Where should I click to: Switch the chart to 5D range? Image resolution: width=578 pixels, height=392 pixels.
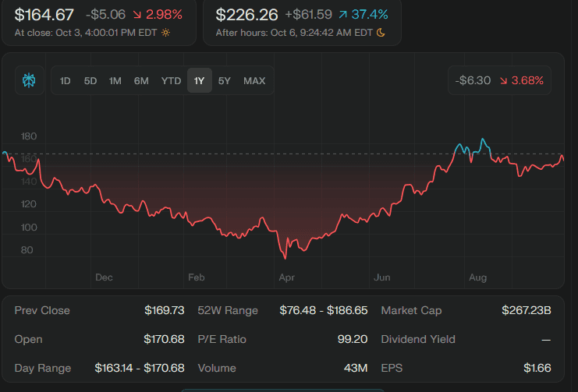tap(90, 80)
